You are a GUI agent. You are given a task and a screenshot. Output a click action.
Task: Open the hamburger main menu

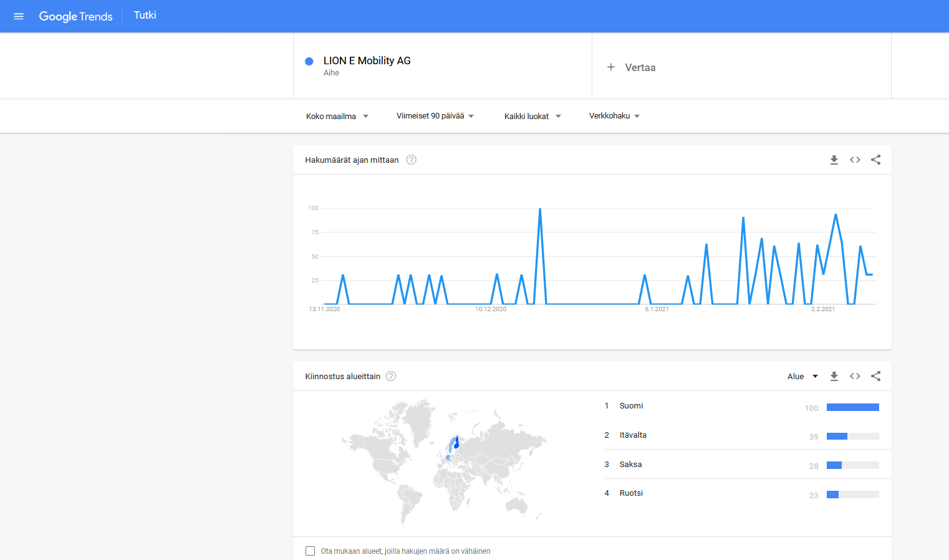[x=19, y=16]
